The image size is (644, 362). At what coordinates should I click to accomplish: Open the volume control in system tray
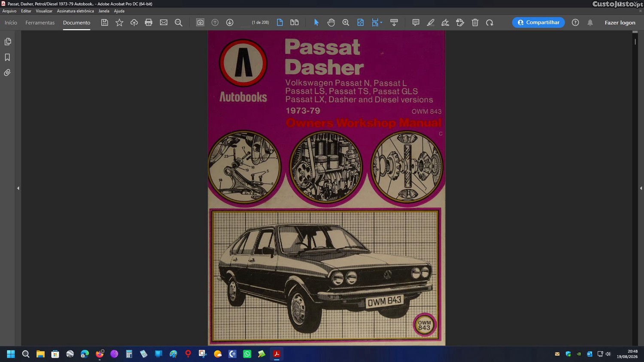coord(608,354)
